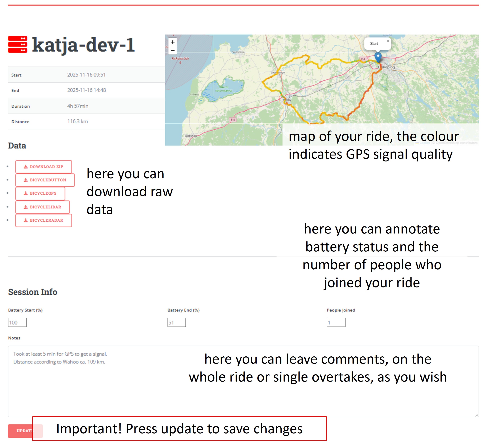The width and height of the screenshot is (489, 448).
Task: Select the duration value 4h 57min
Action: point(78,106)
